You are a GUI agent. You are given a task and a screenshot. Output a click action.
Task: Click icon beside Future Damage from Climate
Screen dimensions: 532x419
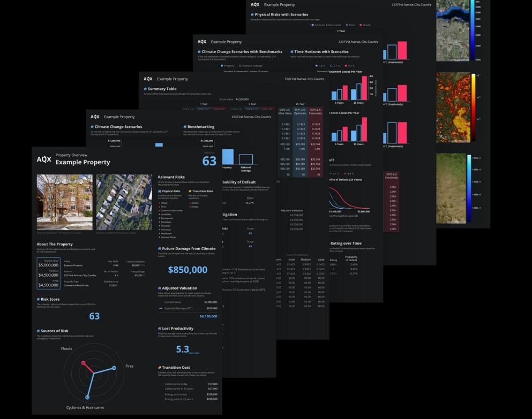click(x=160, y=248)
